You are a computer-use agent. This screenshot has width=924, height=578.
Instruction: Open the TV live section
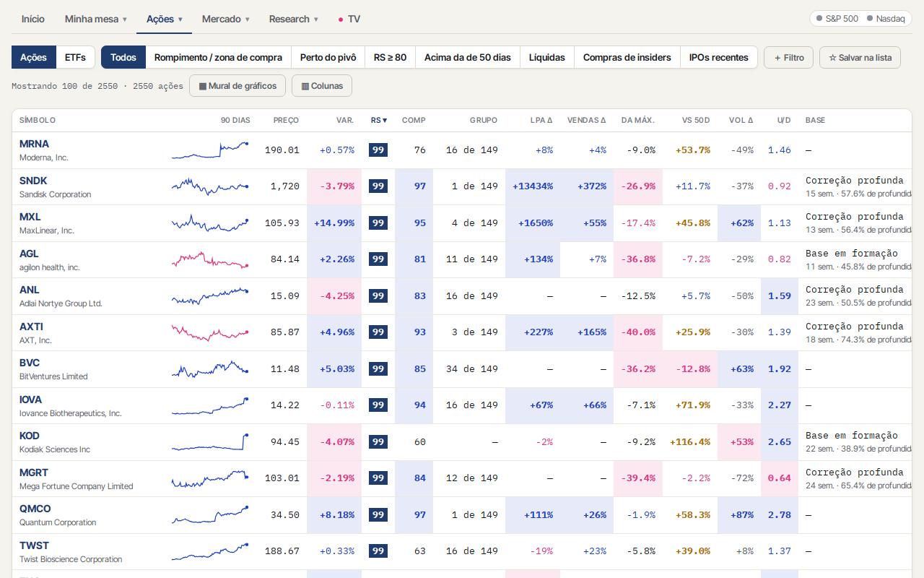349,19
